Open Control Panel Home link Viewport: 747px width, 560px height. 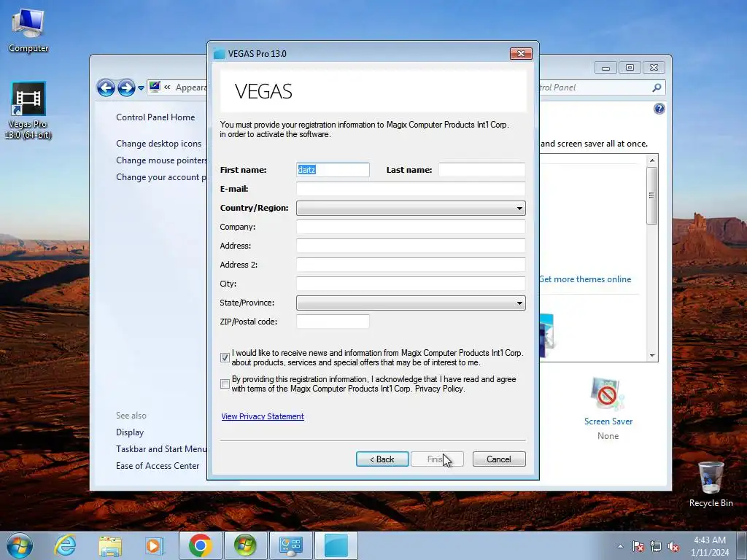click(155, 117)
